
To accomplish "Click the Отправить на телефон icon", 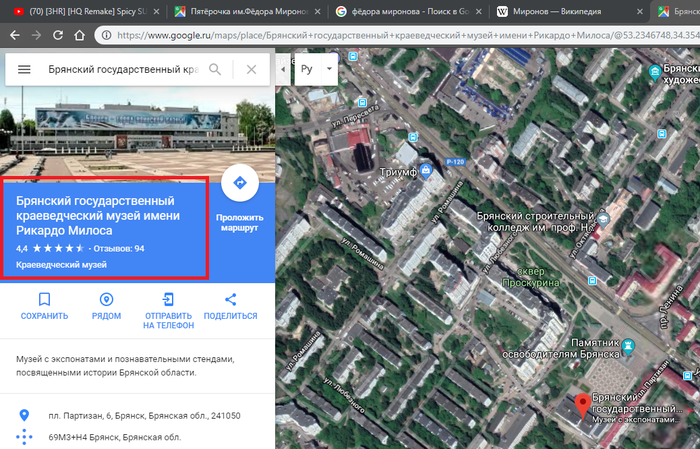I will pyautogui.click(x=168, y=299).
